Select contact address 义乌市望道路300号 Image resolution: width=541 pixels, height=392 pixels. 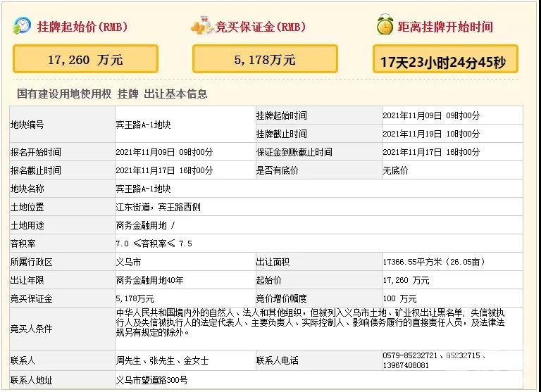(151, 380)
